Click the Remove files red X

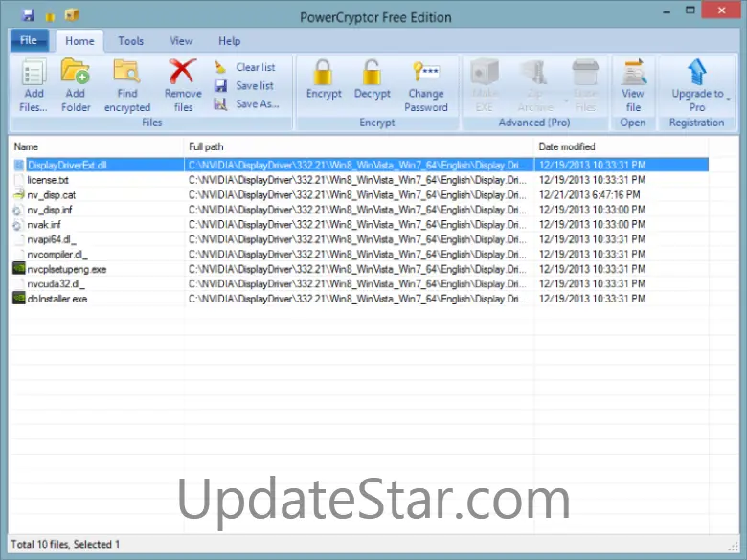[x=183, y=72]
